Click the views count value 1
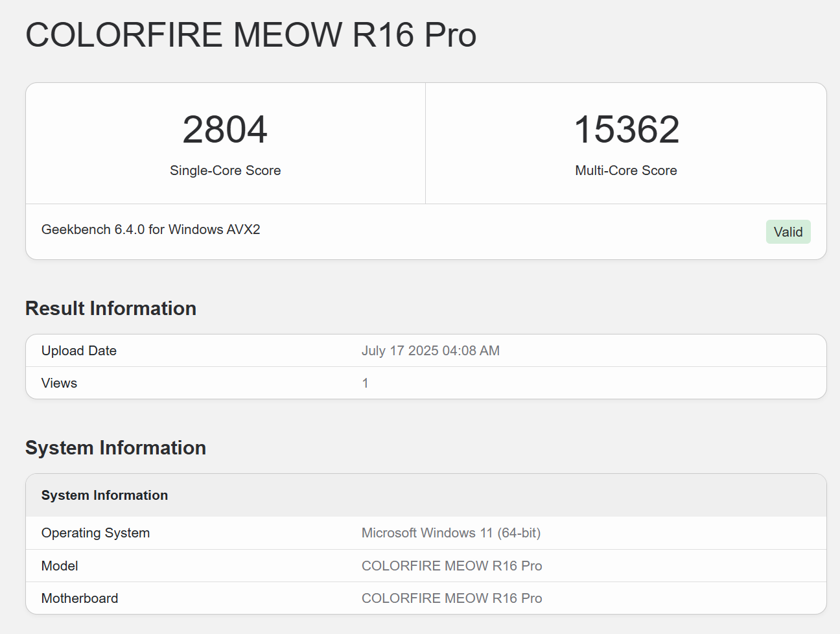Image resolution: width=840 pixels, height=634 pixels. coord(365,383)
